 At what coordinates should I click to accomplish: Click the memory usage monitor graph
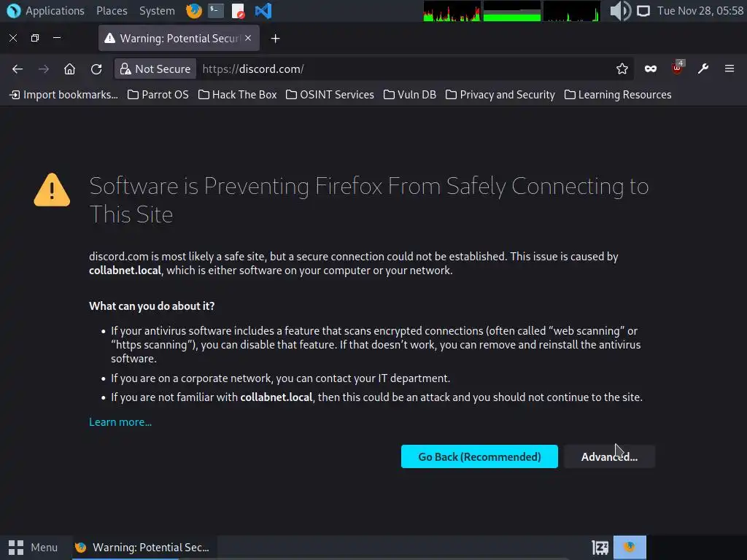[511, 11]
